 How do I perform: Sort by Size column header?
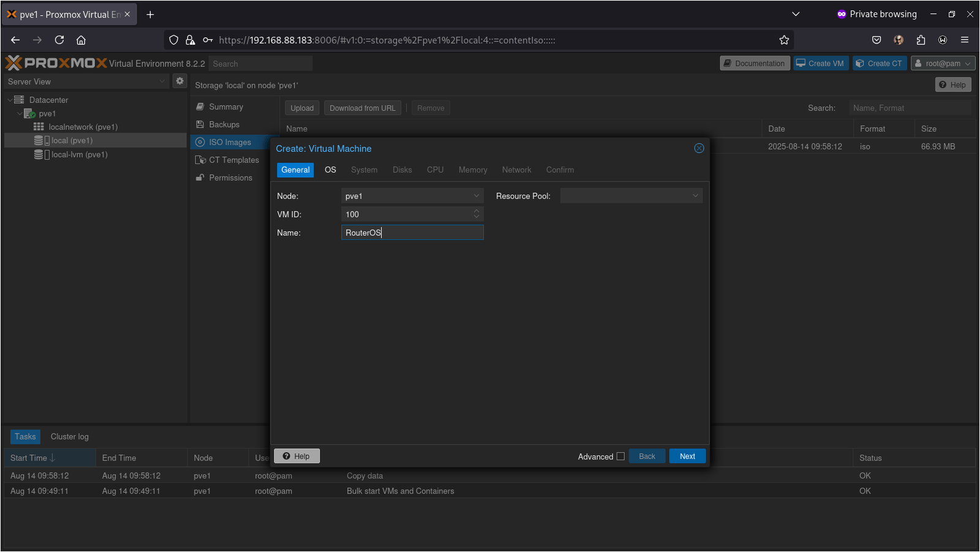(944, 129)
